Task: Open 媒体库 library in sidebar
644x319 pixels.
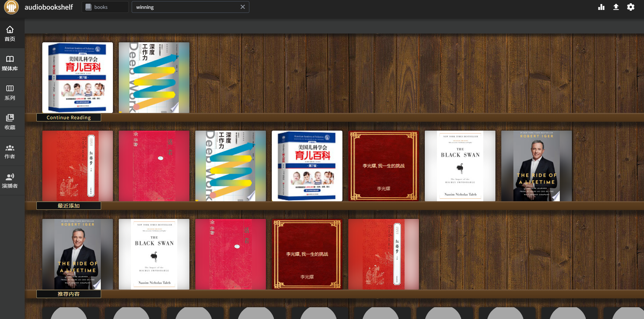Action: coord(10,63)
